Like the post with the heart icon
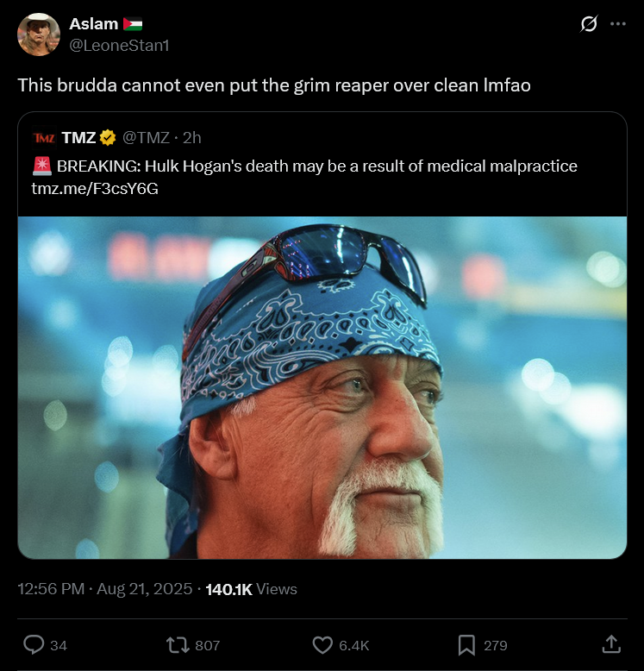The width and height of the screenshot is (644, 671). (x=322, y=644)
